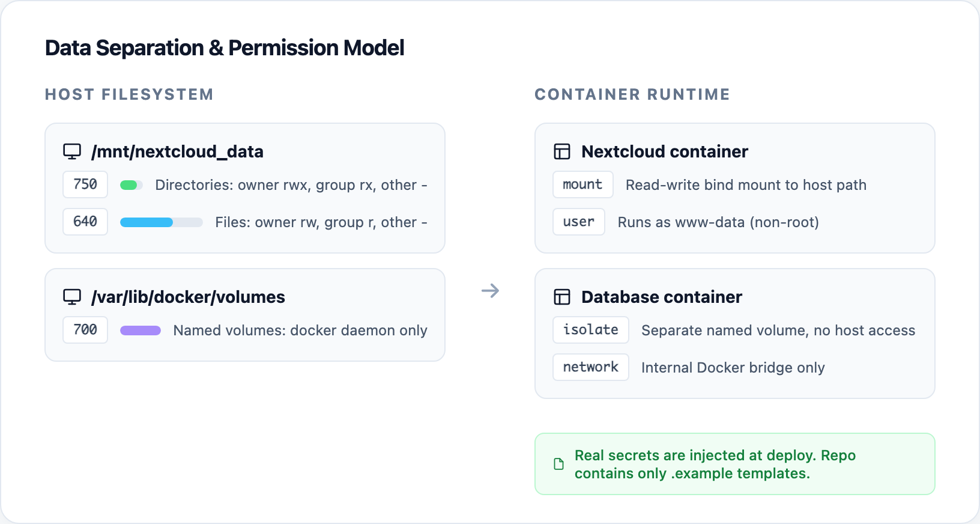
Task: Click the layout icon beside Database container
Action: [562, 297]
